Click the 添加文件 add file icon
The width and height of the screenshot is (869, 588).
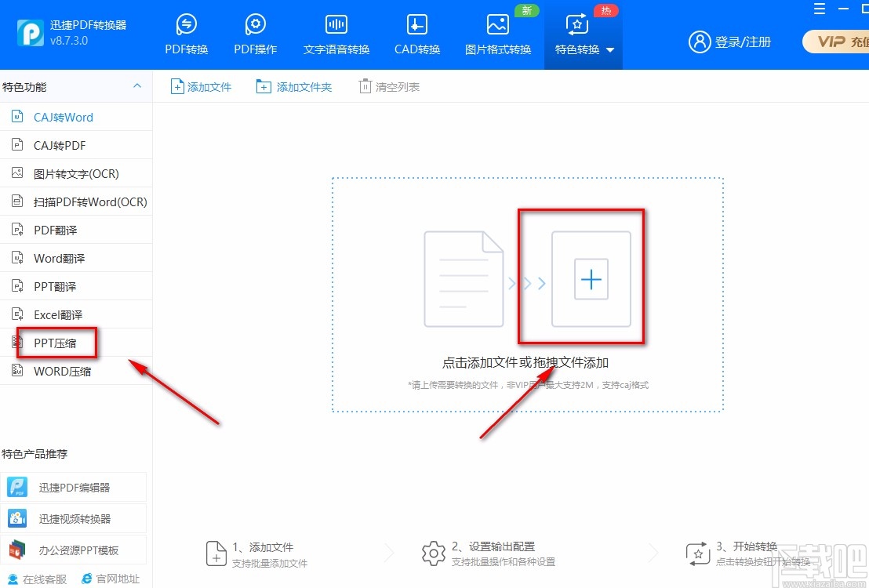coord(201,86)
